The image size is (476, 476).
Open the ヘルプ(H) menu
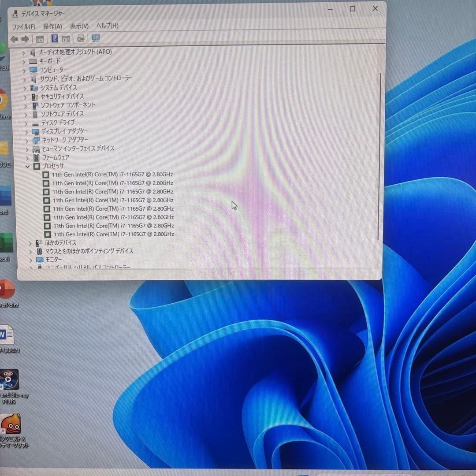coord(107,26)
